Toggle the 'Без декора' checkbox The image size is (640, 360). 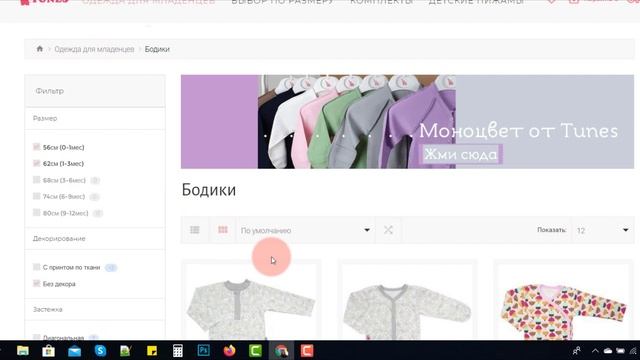[x=36, y=283]
